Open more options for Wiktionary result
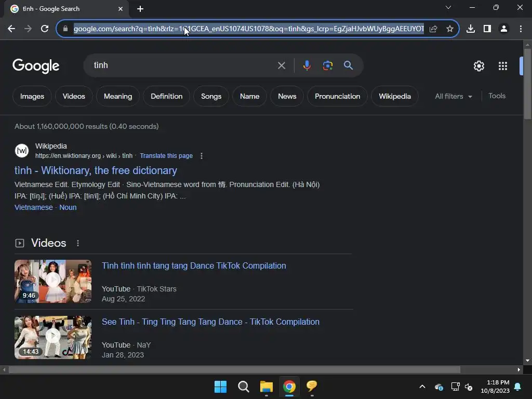The height and width of the screenshot is (399, 532). [x=202, y=156]
